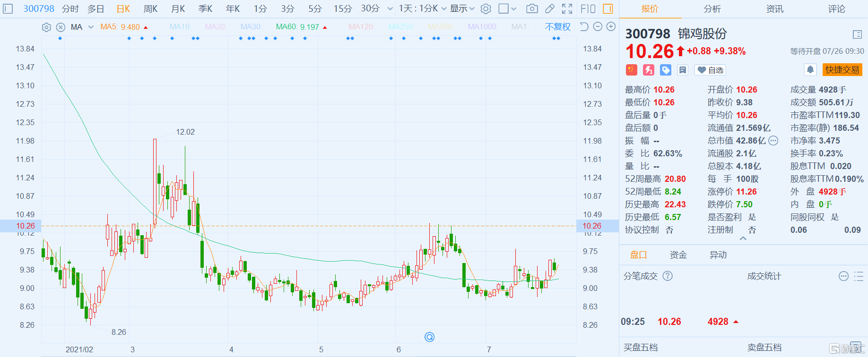The width and height of the screenshot is (868, 357).
Task: Toggle the MA5 moving average line
Action: 124,27
